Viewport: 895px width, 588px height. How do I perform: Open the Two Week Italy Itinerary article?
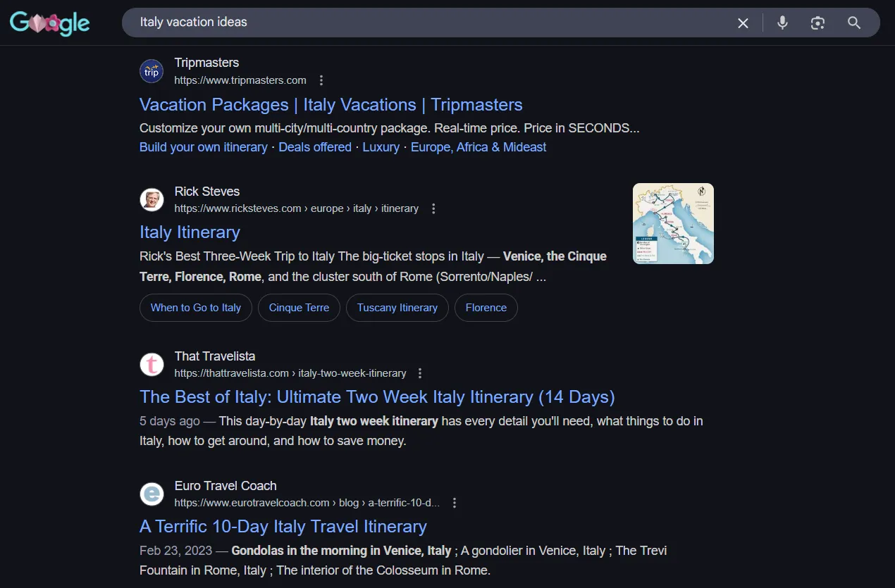(x=376, y=396)
